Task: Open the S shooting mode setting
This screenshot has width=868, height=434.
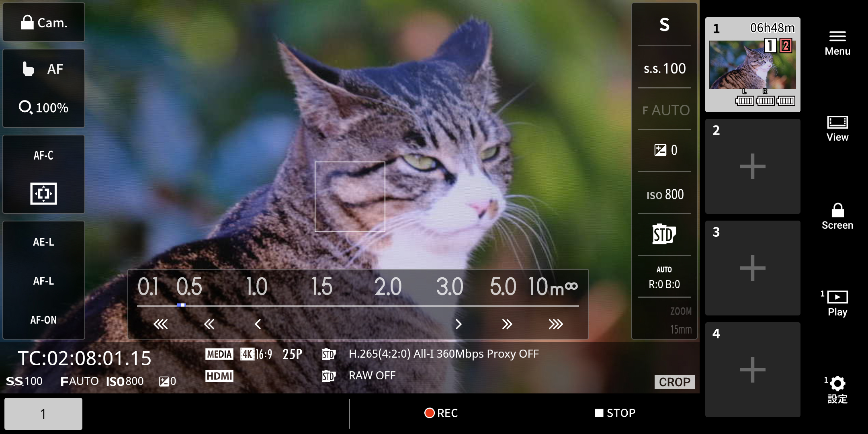Action: [664, 25]
